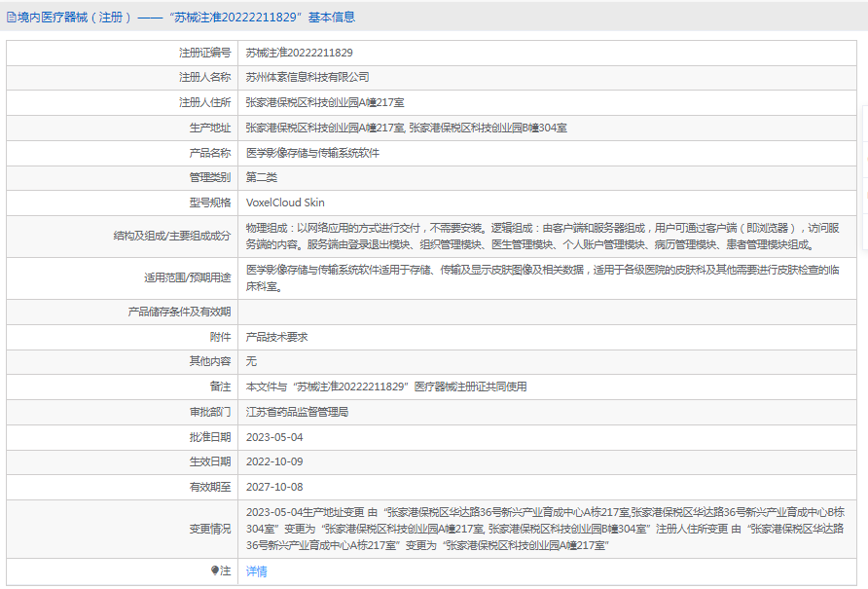
Task: Click the 注册人住所 label
Action: (x=204, y=102)
